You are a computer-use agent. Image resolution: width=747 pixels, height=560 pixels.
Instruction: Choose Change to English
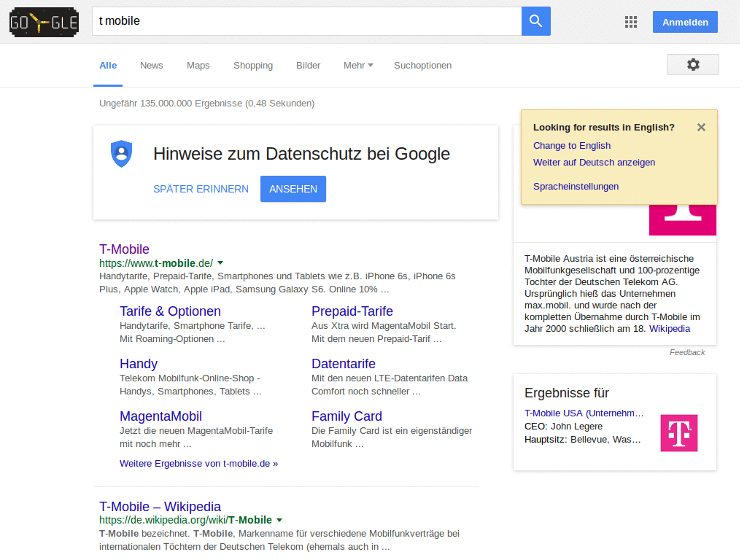click(x=572, y=146)
